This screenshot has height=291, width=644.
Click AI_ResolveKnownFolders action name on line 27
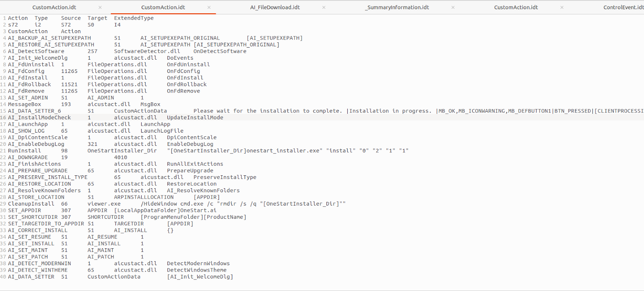tap(44, 191)
